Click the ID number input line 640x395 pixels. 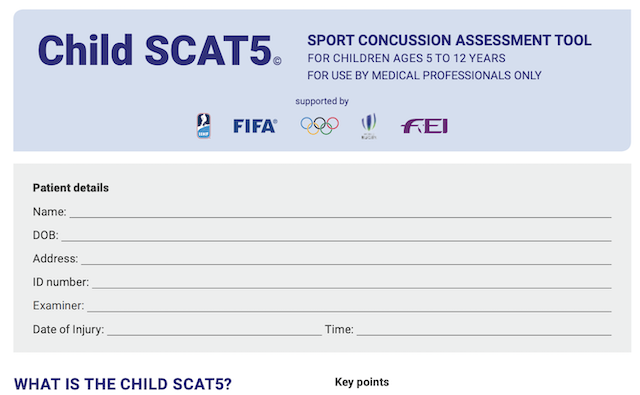pos(352,283)
